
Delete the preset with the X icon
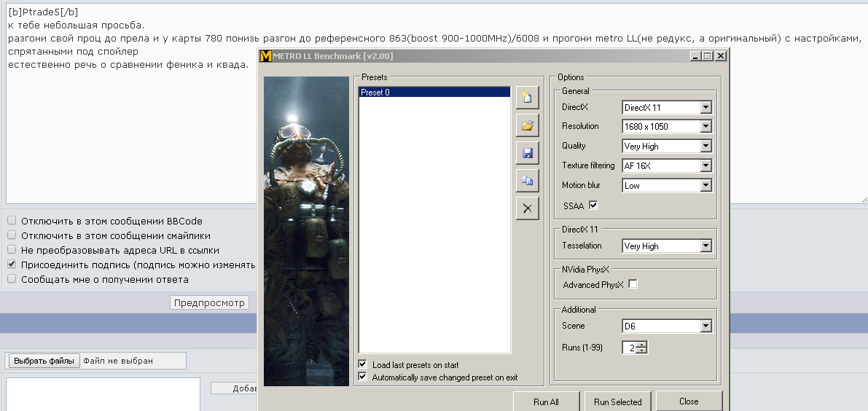coord(527,208)
